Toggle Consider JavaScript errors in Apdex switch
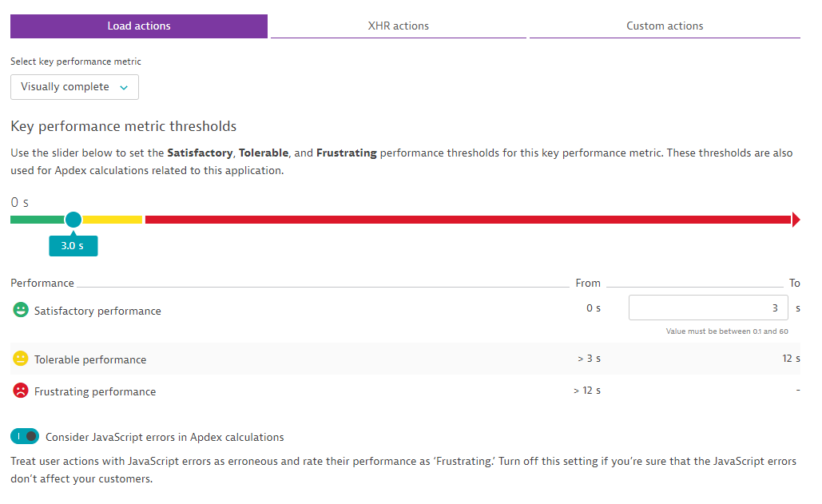This screenshot has height=504, width=822. pyautogui.click(x=25, y=436)
